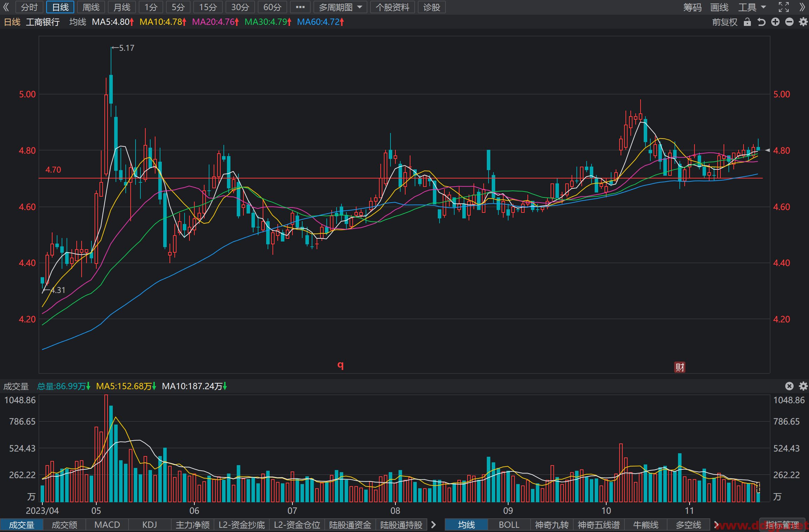Select 60分 period
This screenshot has width=809, height=532.
tap(272, 7)
